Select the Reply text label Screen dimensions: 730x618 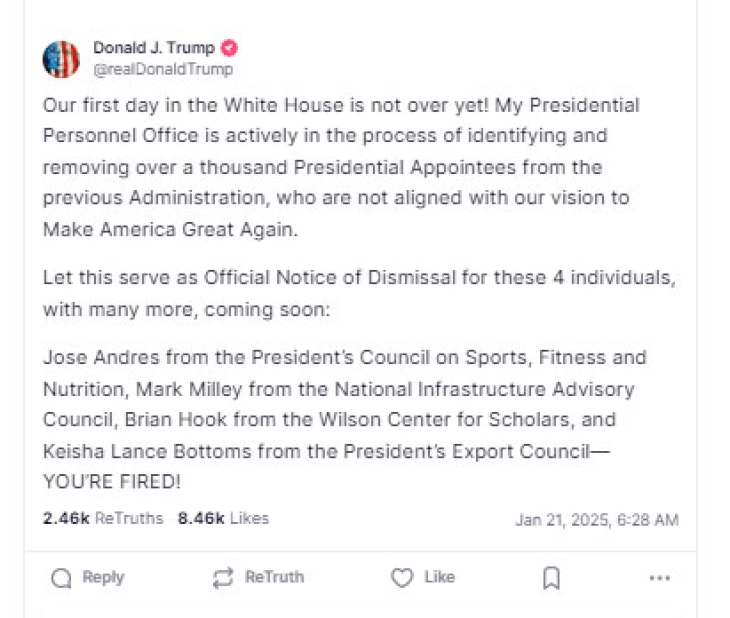pyautogui.click(x=103, y=577)
